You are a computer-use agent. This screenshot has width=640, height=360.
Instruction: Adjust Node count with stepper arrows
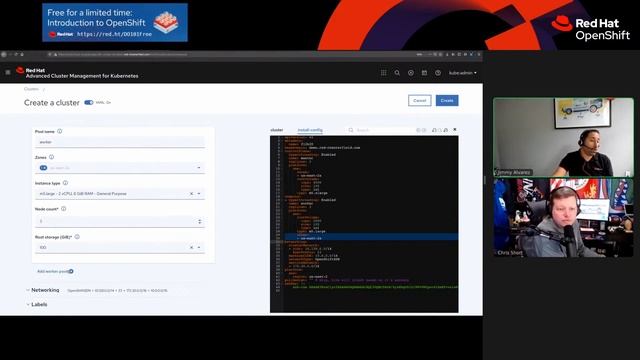(x=200, y=221)
